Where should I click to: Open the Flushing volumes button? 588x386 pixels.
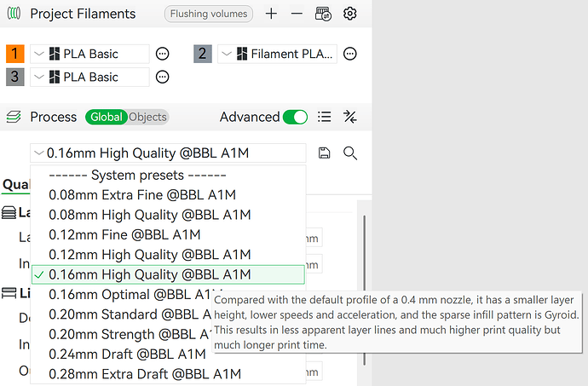tap(209, 14)
